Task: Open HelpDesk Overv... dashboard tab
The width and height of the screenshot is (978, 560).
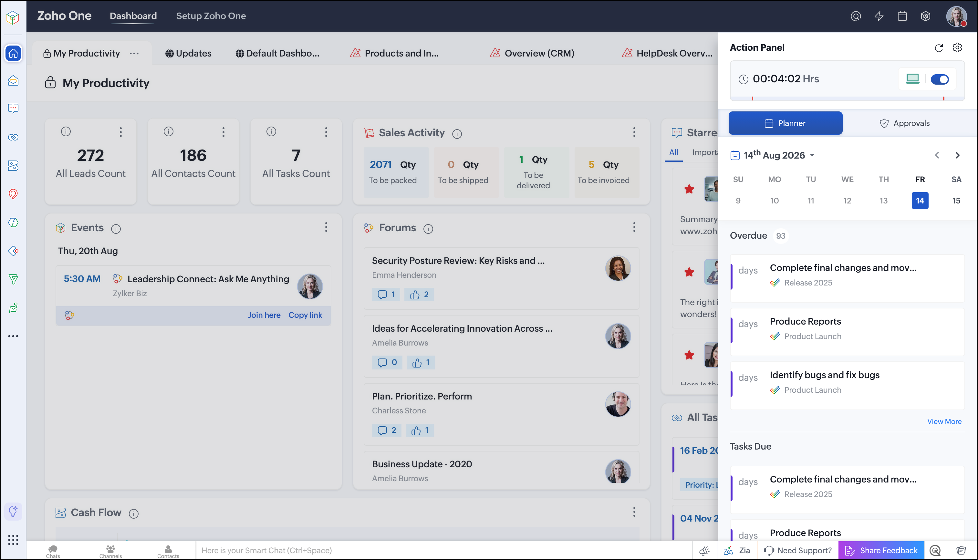Action: pyautogui.click(x=667, y=54)
